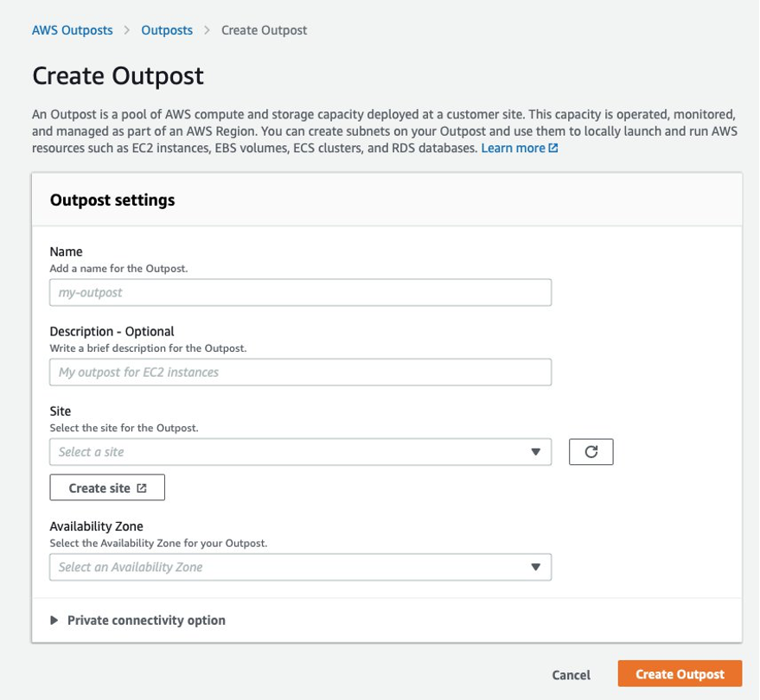Open the Learn more documentation link

[516, 148]
